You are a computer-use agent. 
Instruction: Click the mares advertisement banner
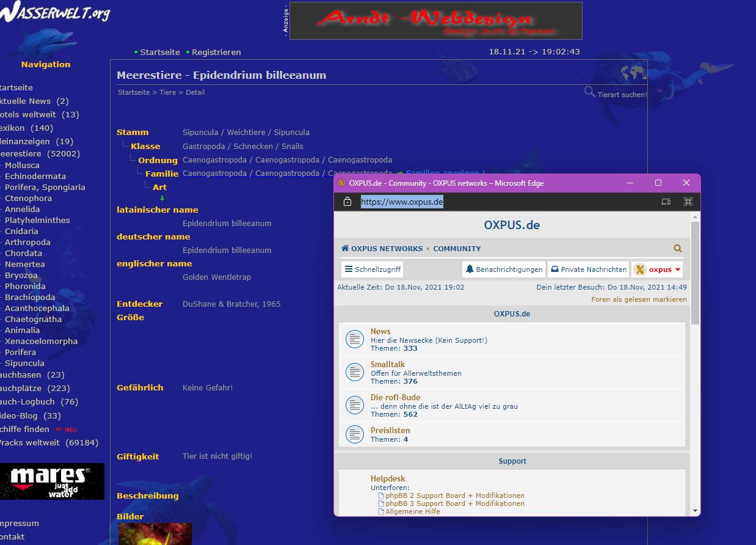coord(52,481)
